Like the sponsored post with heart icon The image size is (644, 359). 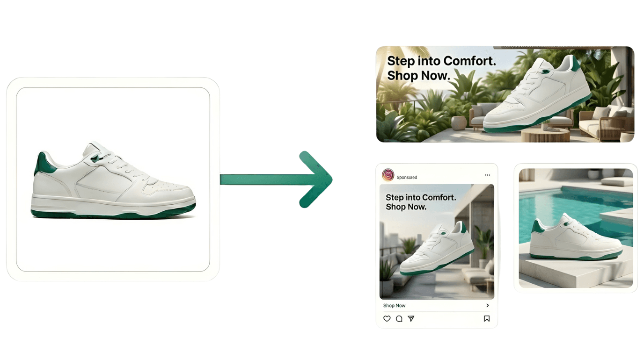coord(387,319)
